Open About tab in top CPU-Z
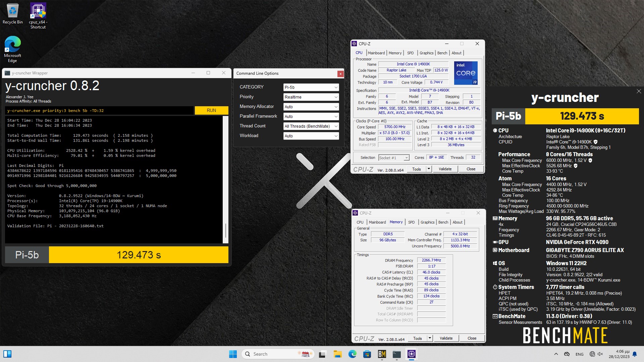This screenshot has height=362, width=644. (x=457, y=53)
